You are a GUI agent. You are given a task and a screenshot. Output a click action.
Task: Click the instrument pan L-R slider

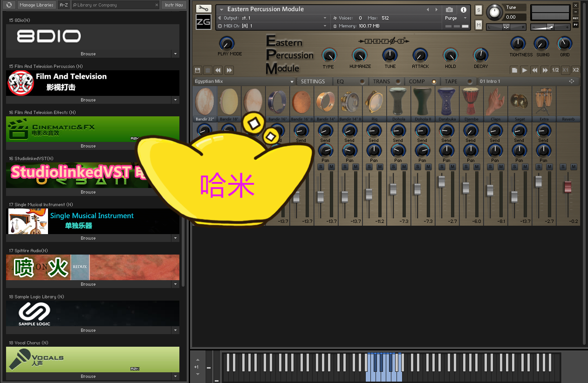point(506,27)
